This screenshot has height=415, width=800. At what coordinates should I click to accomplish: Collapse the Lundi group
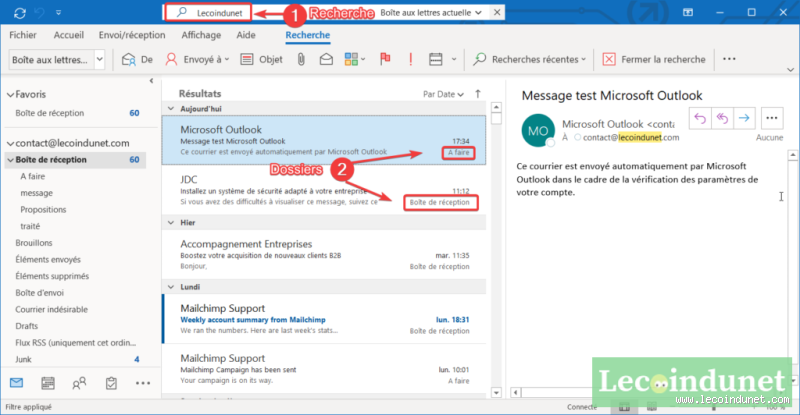[x=171, y=287]
